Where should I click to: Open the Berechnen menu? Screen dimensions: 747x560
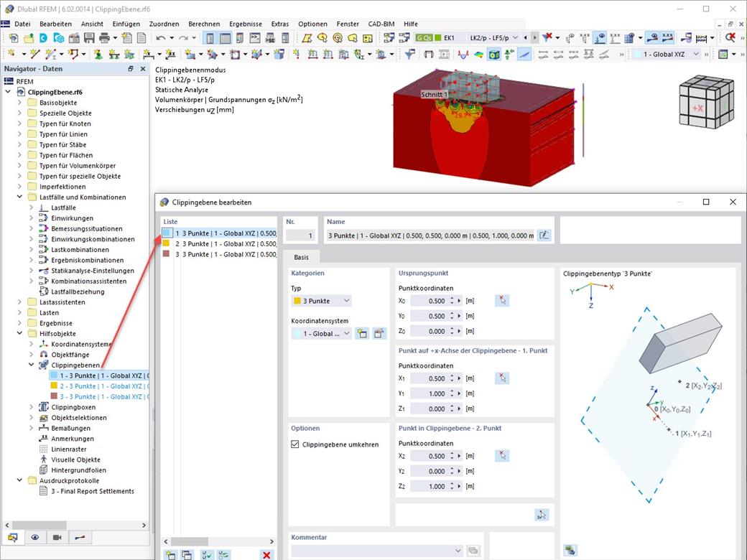(204, 24)
